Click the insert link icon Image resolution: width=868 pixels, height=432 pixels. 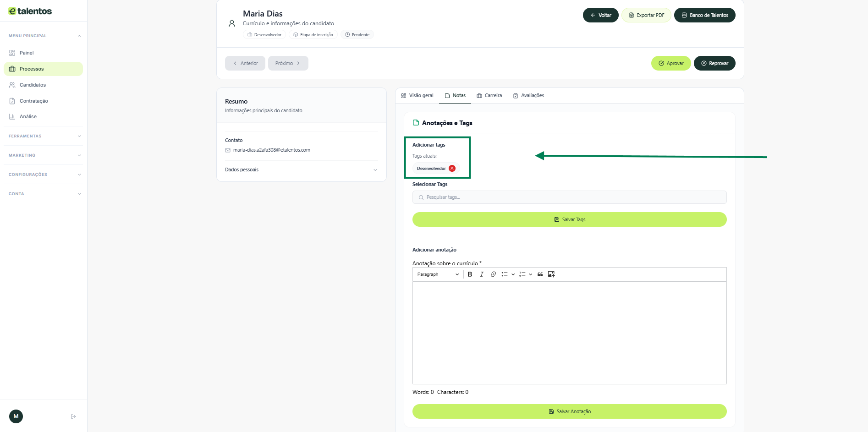click(493, 274)
